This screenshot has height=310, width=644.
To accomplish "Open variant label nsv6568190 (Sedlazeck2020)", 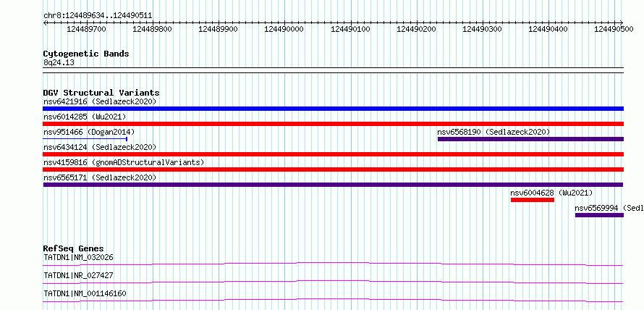I will [493, 132].
